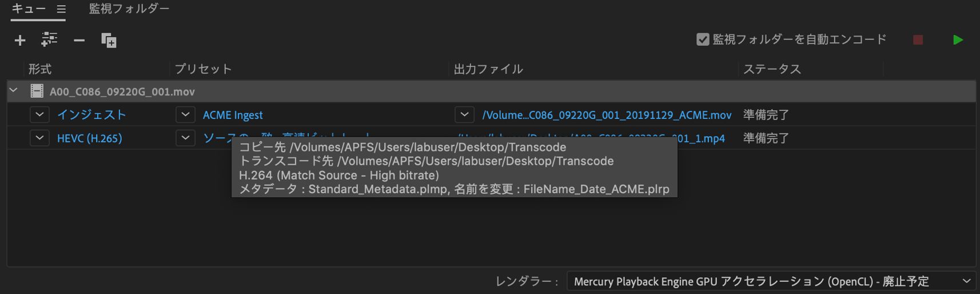
Task: Click the A00_C086_09220G_001.mov clip icon
Action: 37,92
